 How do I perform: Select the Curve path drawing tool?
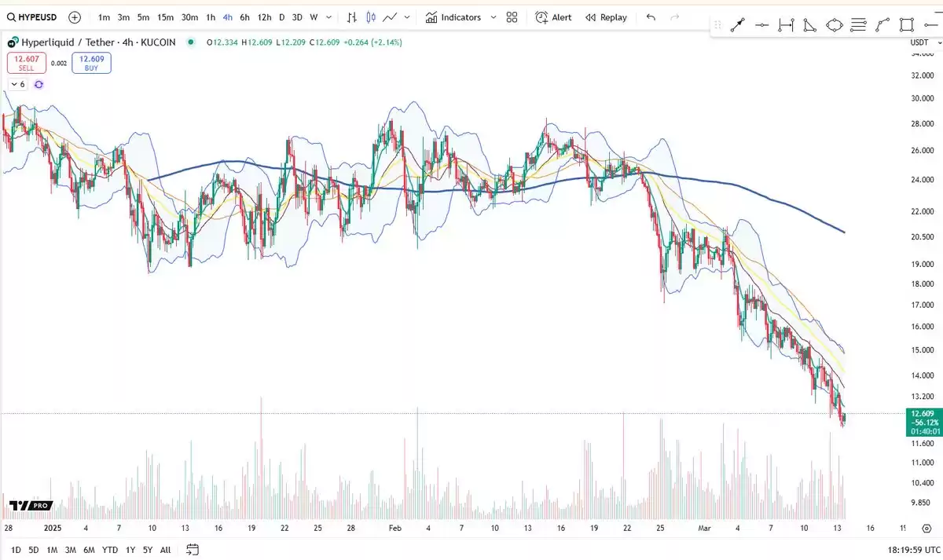(x=882, y=25)
